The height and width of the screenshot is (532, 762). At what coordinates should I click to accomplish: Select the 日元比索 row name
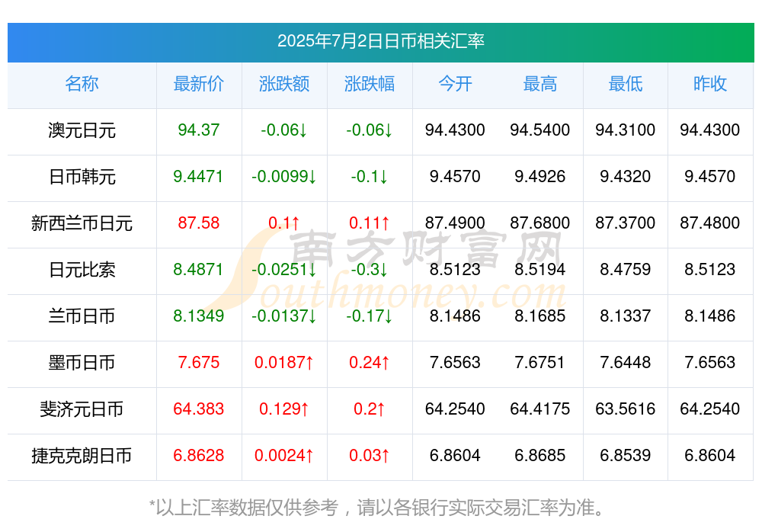point(82,269)
